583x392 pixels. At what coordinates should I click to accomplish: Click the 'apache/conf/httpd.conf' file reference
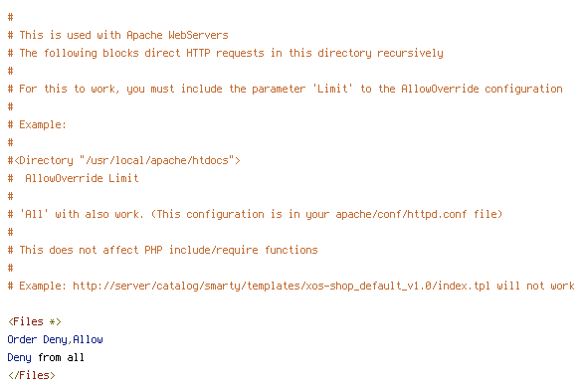[401, 214]
